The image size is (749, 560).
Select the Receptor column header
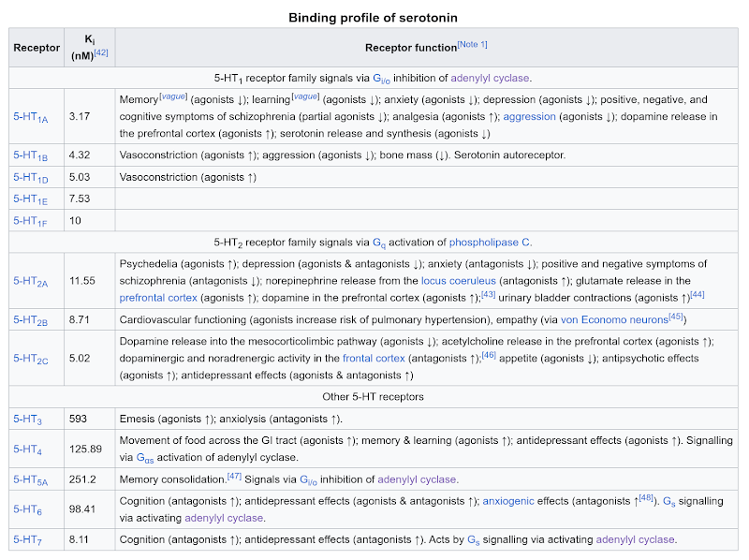coord(36,47)
